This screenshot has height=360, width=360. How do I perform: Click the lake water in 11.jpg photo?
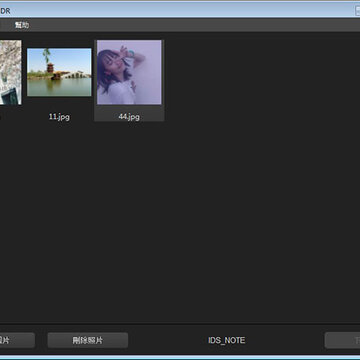click(x=59, y=87)
